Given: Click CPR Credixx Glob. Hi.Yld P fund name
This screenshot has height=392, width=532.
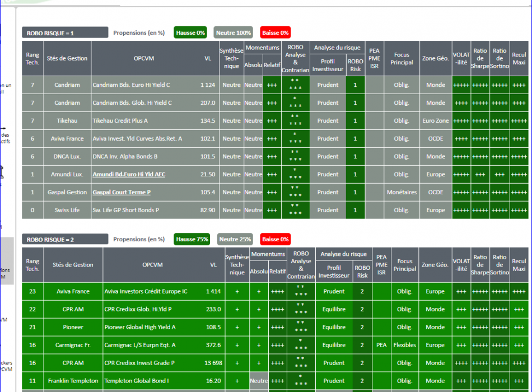Looking at the screenshot, I should point(138,309).
